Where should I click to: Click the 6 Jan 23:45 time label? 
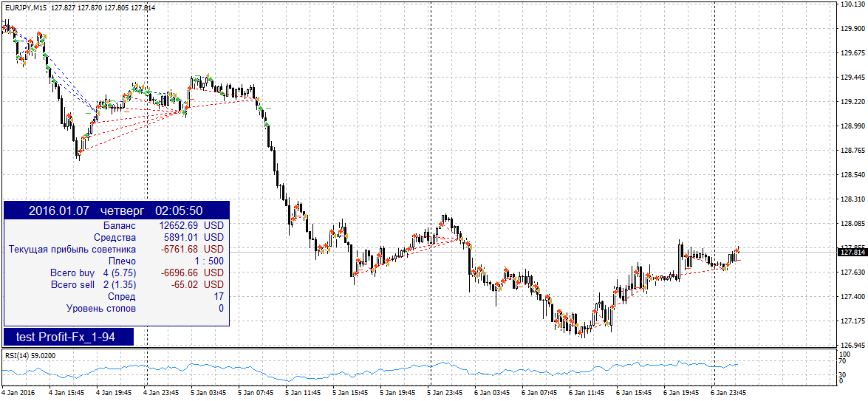point(728,393)
